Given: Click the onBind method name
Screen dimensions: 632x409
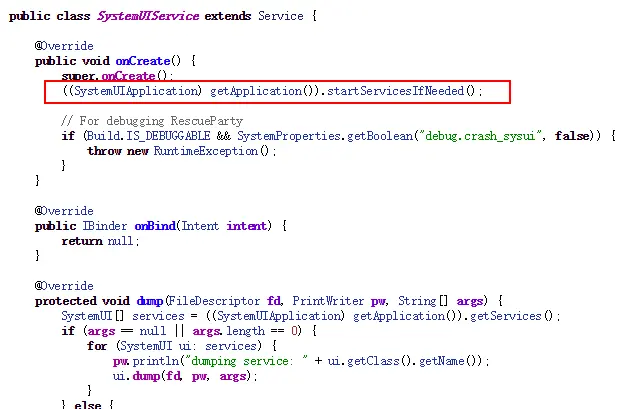Looking at the screenshot, I should pos(155,226).
